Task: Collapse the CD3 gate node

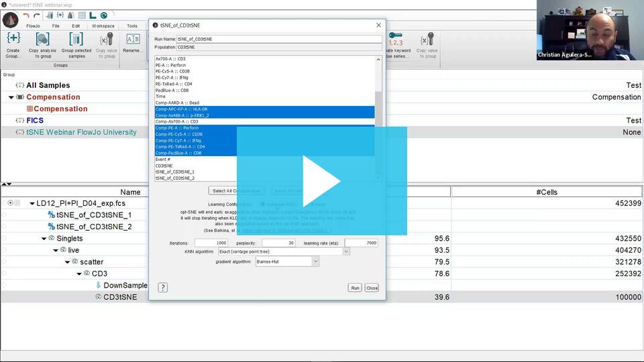Action: (79, 274)
